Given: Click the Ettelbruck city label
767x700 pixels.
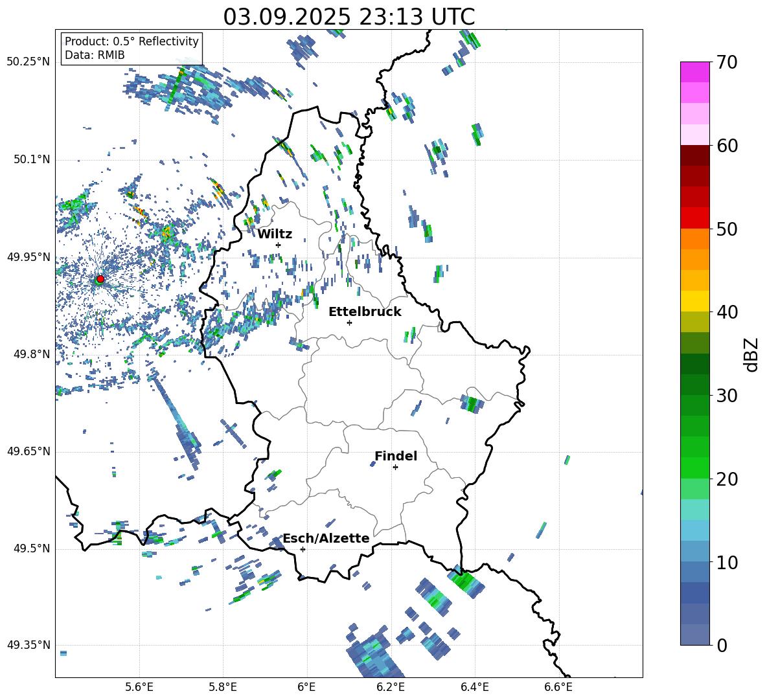Looking at the screenshot, I should click(x=365, y=312).
